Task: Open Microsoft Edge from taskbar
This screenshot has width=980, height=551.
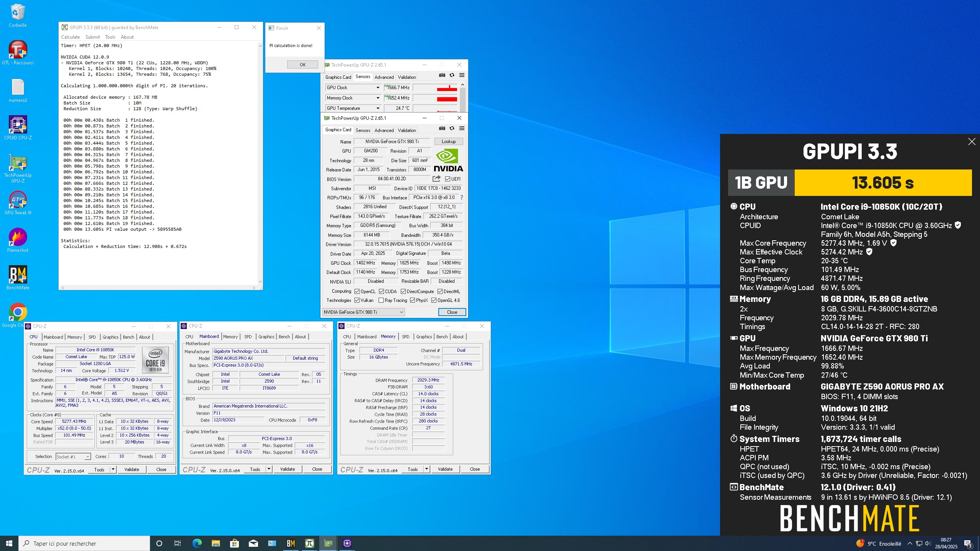Action: [x=197, y=543]
